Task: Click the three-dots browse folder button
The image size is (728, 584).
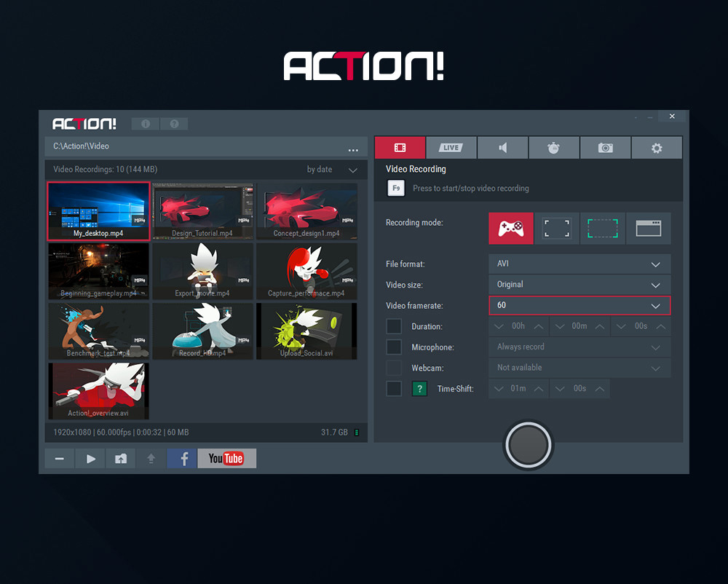Action: pyautogui.click(x=353, y=150)
